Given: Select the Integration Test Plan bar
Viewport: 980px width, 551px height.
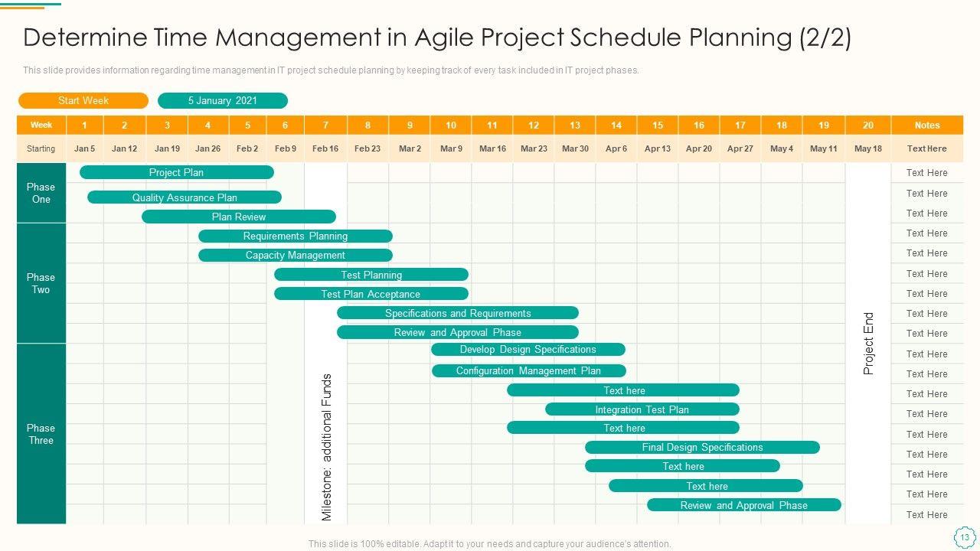Looking at the screenshot, I should [x=642, y=409].
